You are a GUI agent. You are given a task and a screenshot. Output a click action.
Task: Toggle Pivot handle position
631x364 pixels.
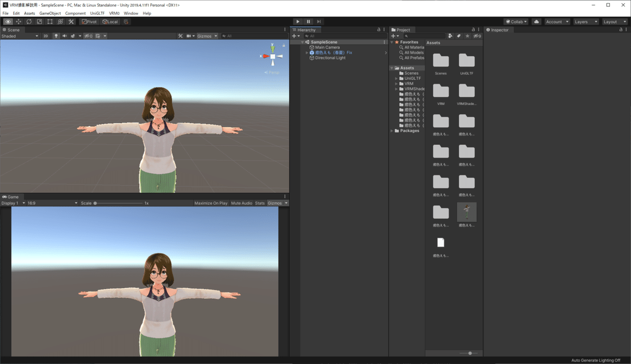[89, 22]
